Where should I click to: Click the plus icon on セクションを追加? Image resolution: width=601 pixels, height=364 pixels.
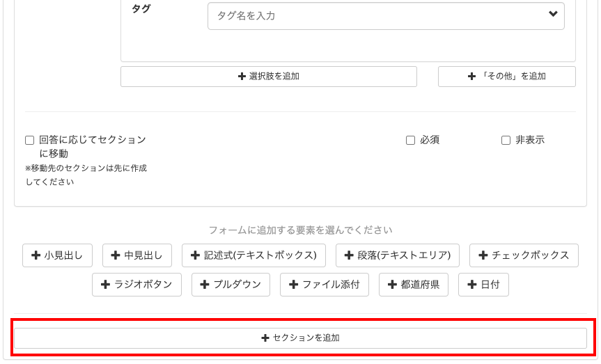point(265,338)
